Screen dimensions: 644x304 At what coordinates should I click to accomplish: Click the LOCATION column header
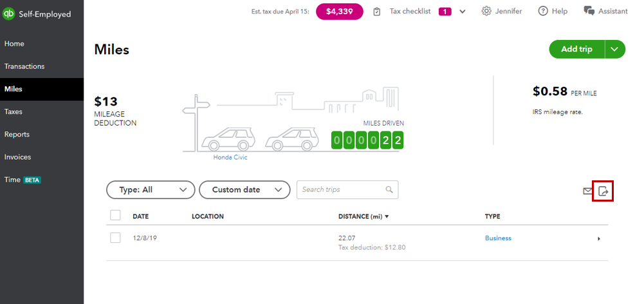[208, 216]
